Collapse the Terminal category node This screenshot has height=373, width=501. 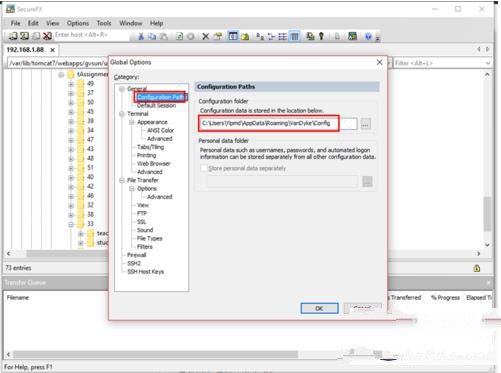click(x=122, y=114)
